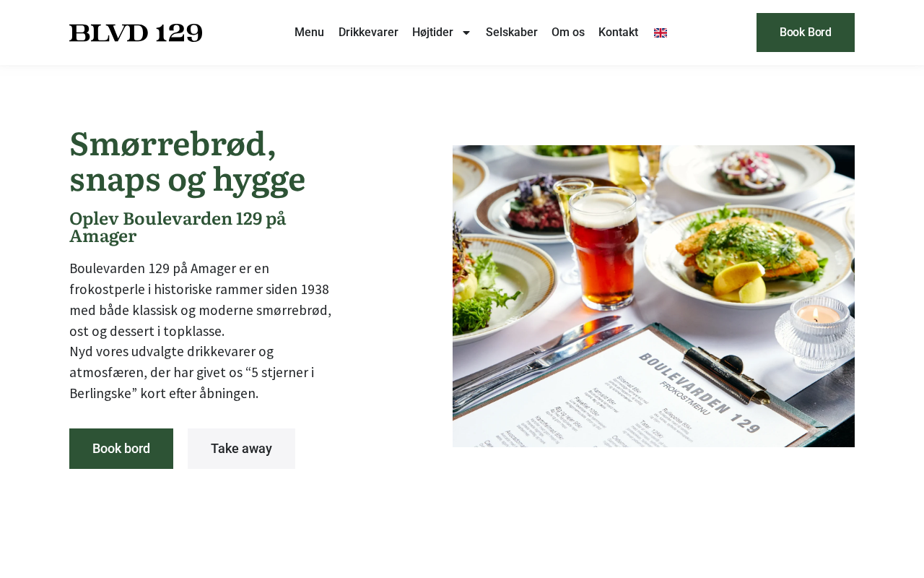
Task: Choose the Take away button
Action: pos(241,449)
